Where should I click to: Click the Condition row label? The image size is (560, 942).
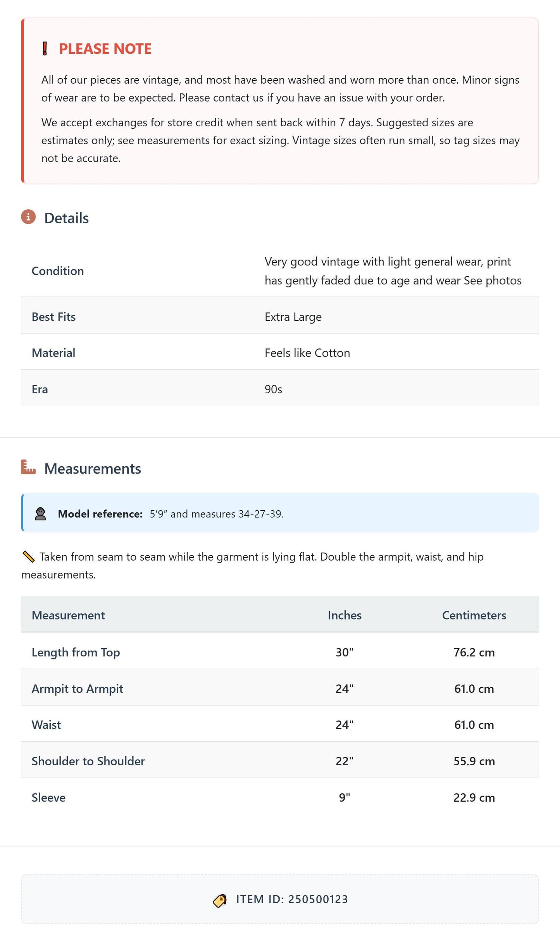point(58,271)
